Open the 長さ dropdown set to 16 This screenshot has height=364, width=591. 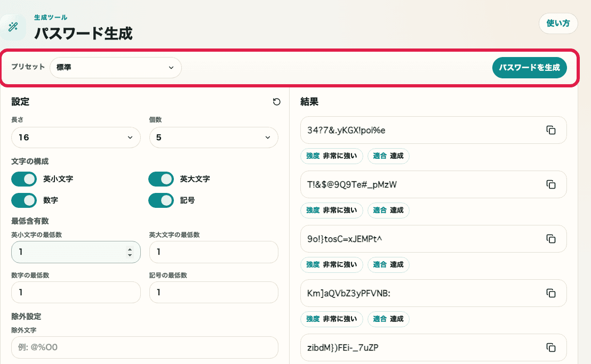[76, 137]
